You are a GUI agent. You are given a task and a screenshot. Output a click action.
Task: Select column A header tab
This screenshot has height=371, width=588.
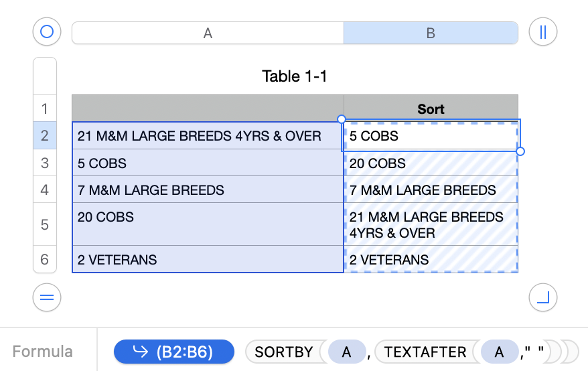(x=208, y=33)
